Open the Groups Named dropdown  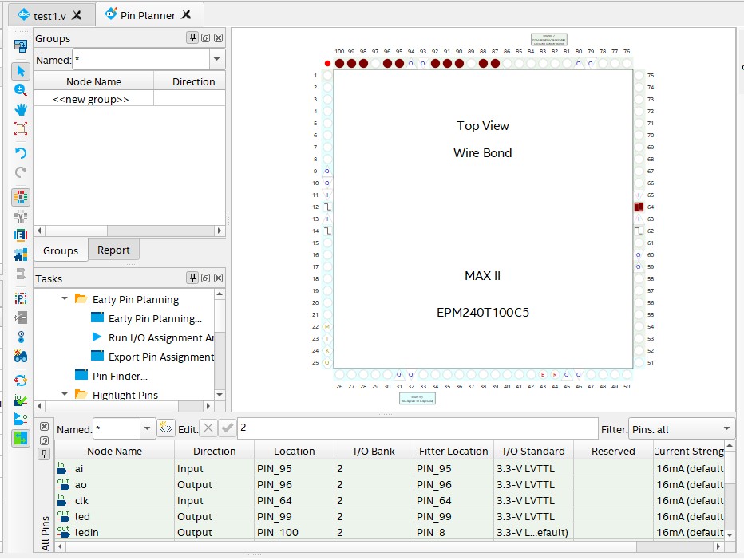pos(216,60)
